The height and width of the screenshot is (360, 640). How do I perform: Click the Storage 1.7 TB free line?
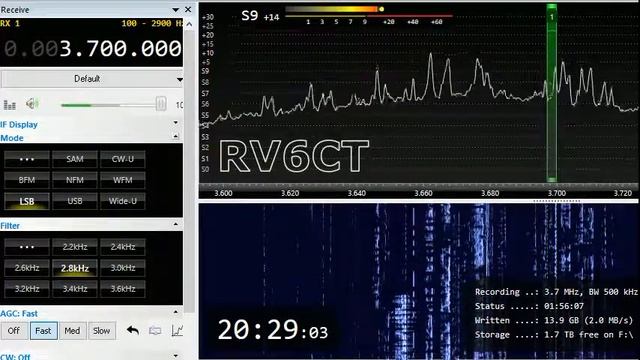click(x=553, y=335)
